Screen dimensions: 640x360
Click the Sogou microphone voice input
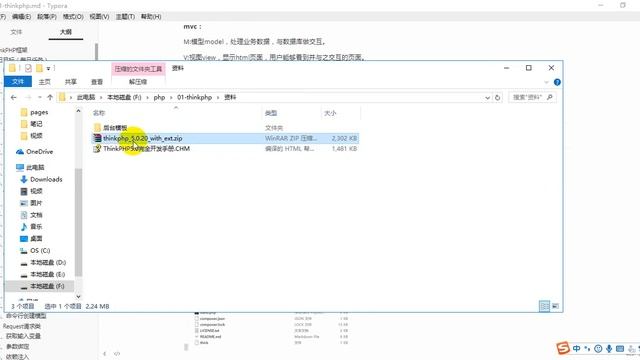click(609, 348)
